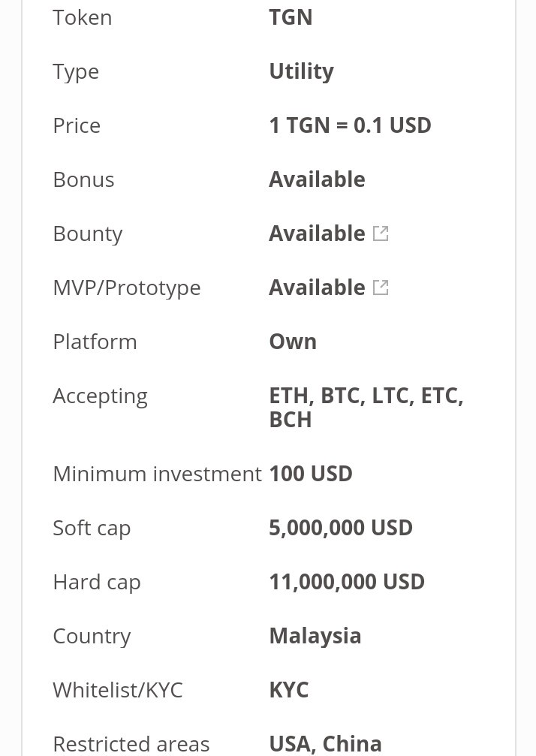Click the hard cap '11,000,000 USD'

click(347, 582)
